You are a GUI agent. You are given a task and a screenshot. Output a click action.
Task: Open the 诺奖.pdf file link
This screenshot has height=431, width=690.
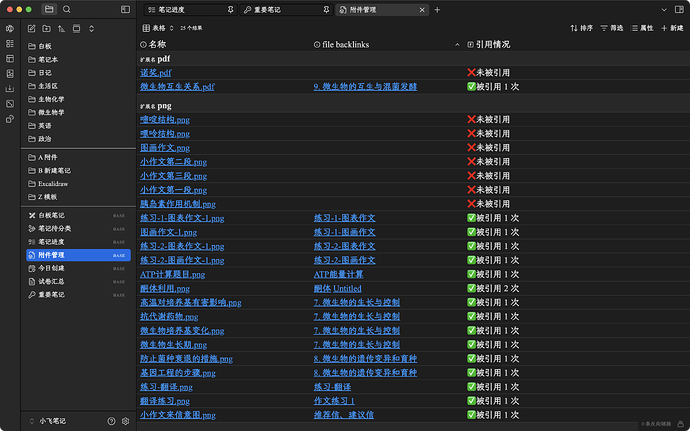pos(155,72)
